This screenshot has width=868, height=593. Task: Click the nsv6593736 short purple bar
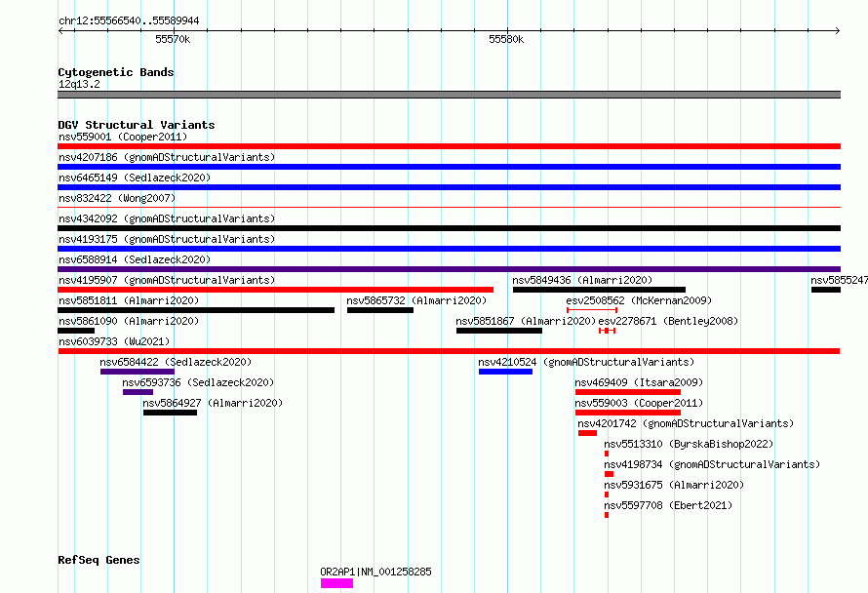(138, 392)
